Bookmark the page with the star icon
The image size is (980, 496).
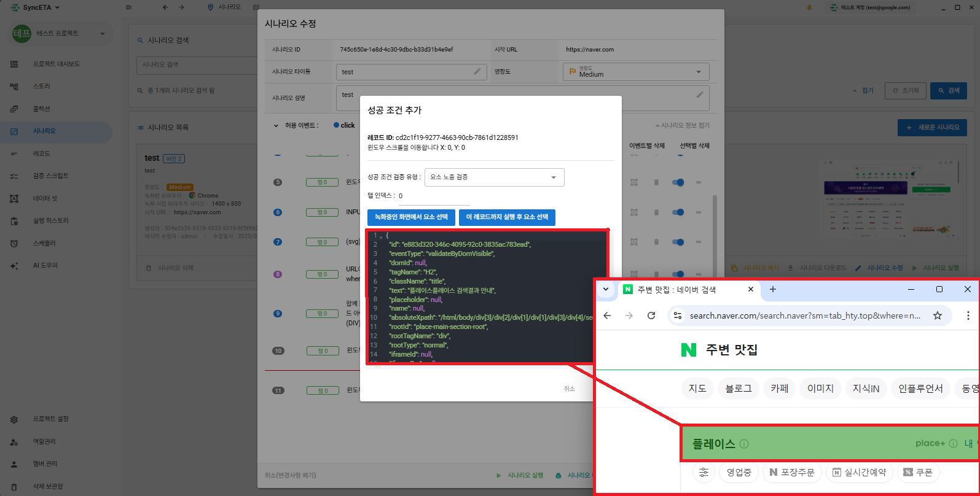pyautogui.click(x=938, y=316)
